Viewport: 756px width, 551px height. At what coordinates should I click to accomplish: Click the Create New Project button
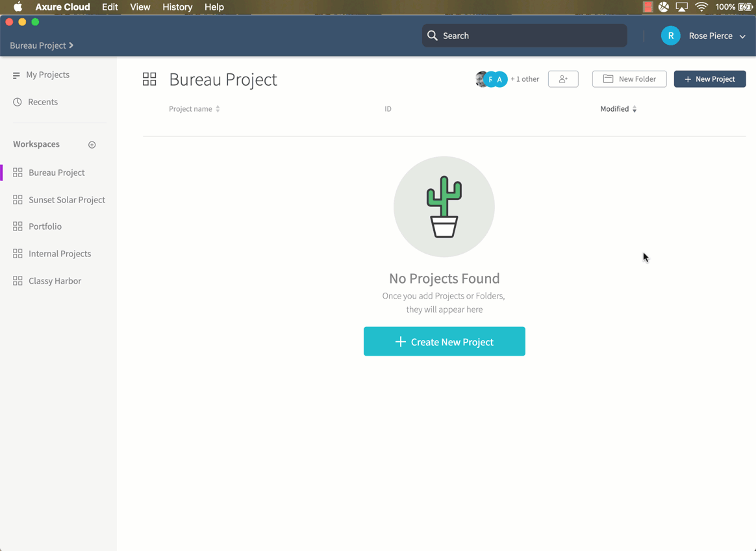[x=444, y=341]
